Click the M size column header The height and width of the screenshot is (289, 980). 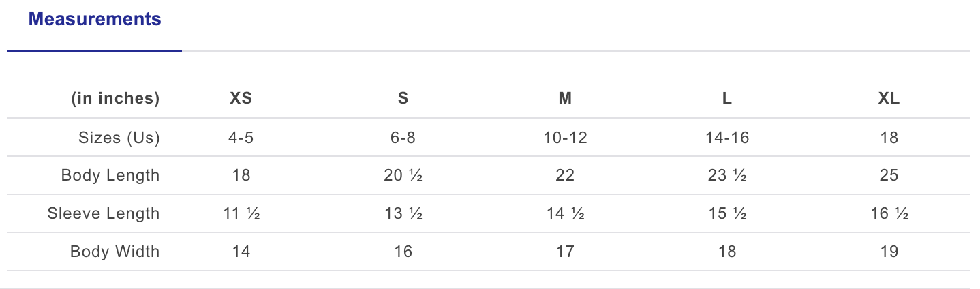(565, 98)
